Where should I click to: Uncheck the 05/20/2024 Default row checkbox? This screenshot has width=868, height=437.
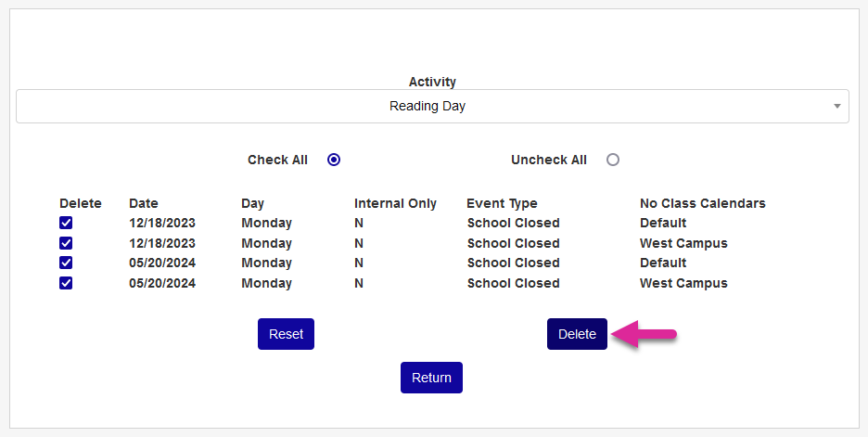point(66,263)
